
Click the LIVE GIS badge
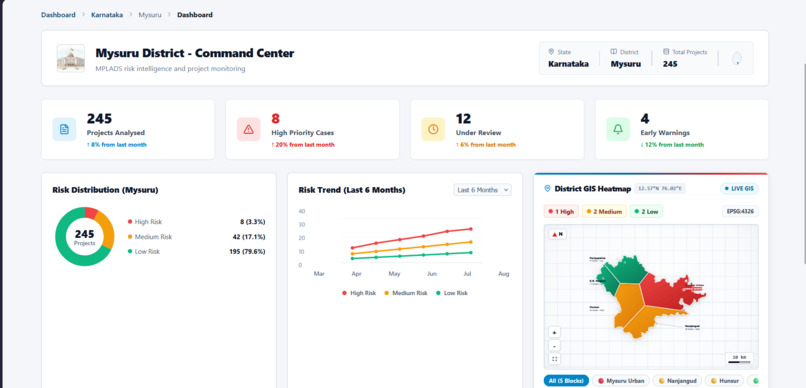[739, 189]
